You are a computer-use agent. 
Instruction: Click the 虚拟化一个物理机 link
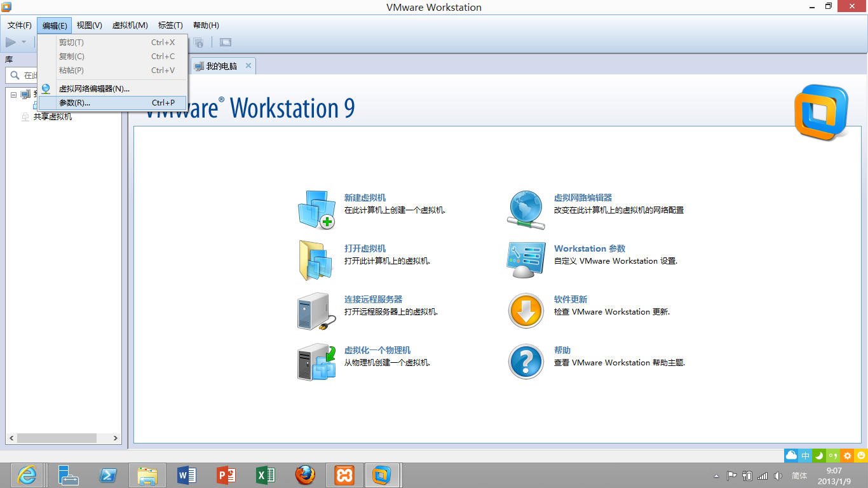pos(377,350)
